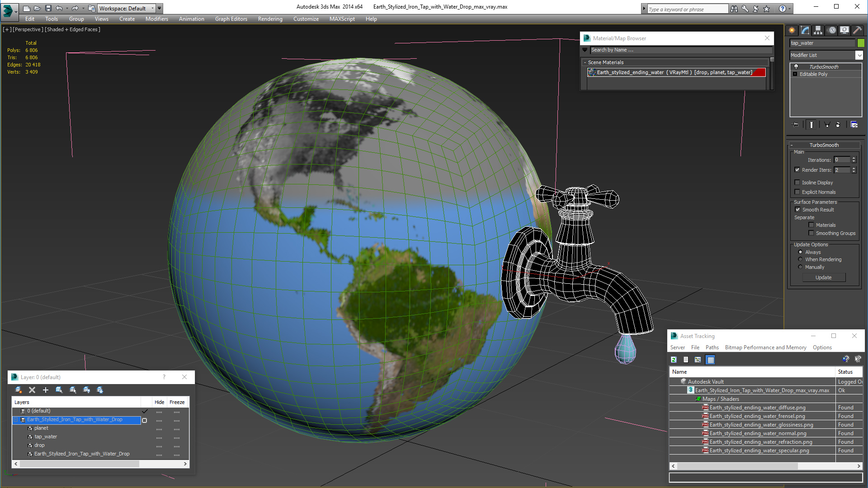Enable the Isoline Display checkbox
Screen dimensions: 868x488
[797, 183]
